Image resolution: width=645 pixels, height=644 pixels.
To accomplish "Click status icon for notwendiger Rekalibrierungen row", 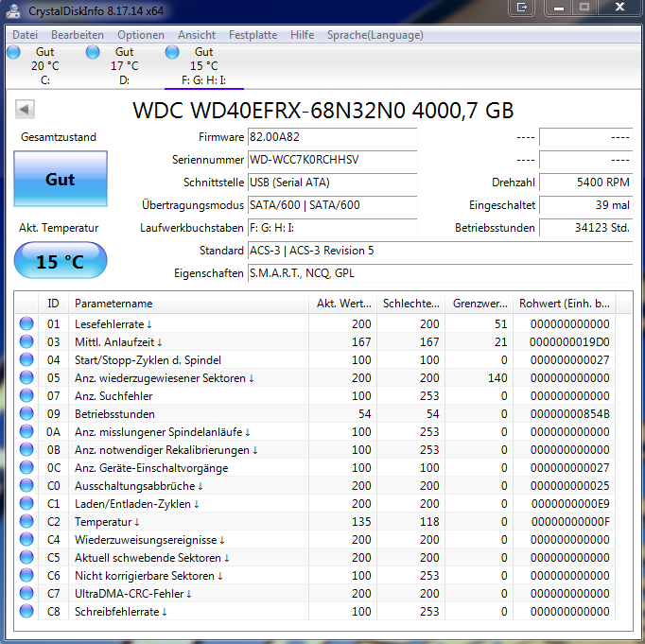I will 26,449.
